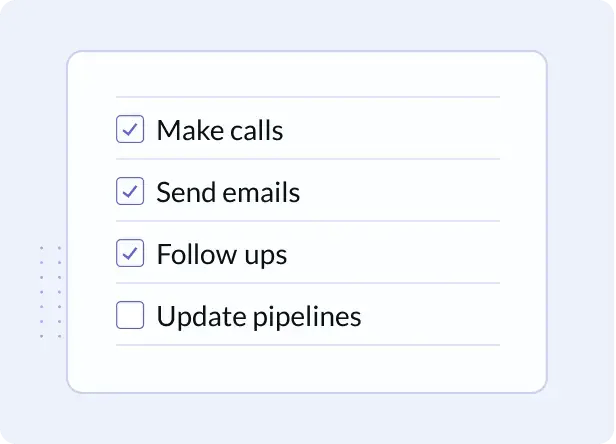Image resolution: width=616 pixels, height=444 pixels.
Task: Click the word "calls" in the first item
Action: pyautogui.click(x=254, y=130)
